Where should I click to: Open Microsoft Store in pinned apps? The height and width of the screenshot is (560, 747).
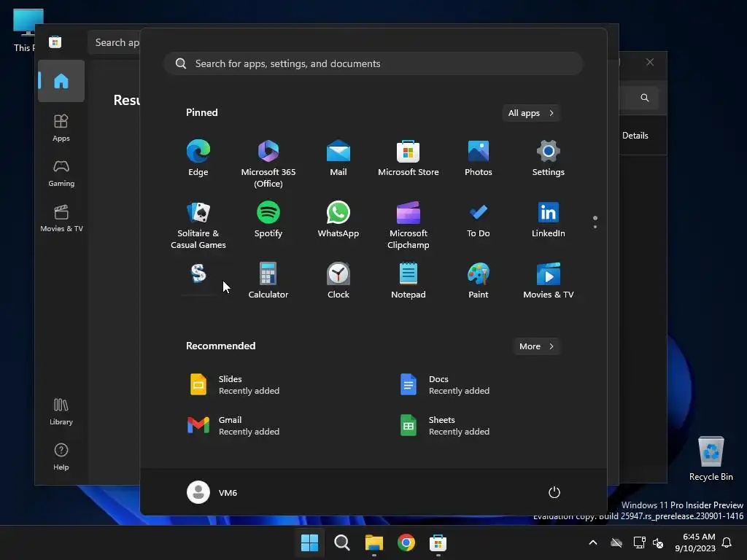pos(409,158)
